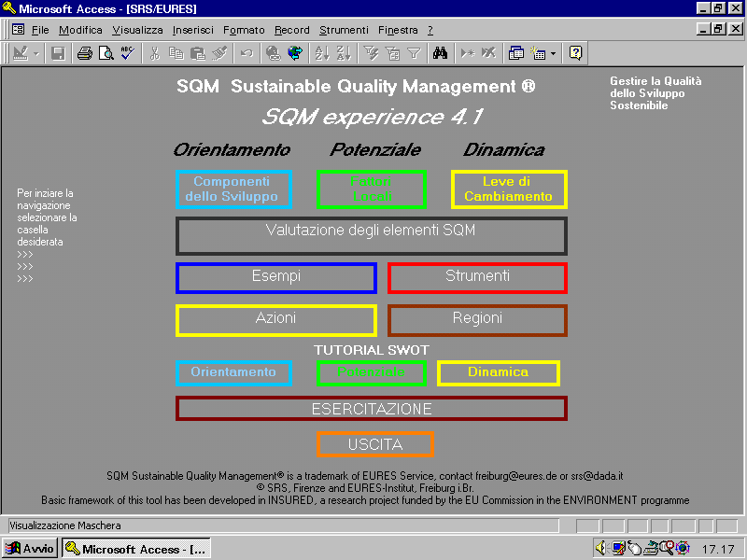Open the Inserisci menu
Image resolution: width=747 pixels, height=560 pixels.
(x=193, y=30)
